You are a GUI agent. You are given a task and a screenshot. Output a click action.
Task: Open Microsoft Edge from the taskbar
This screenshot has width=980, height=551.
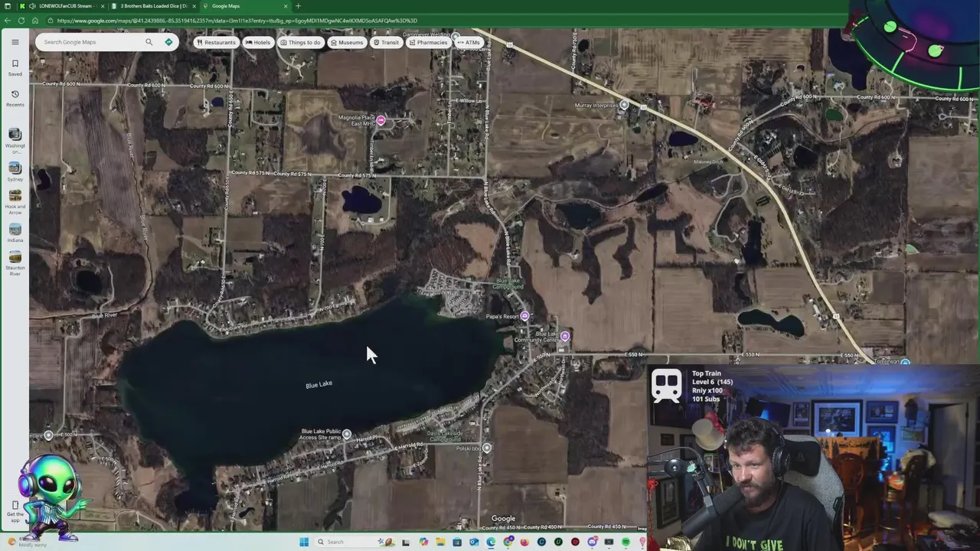(491, 542)
